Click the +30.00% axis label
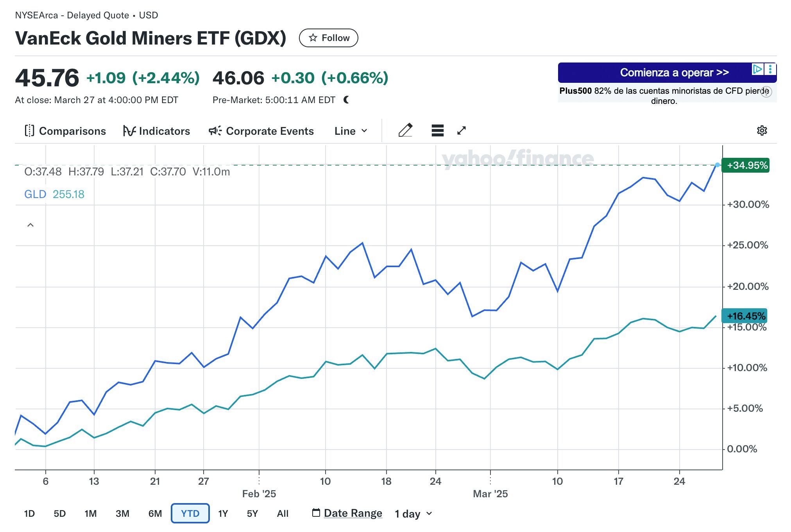Screen dimensions: 791x532 click(x=748, y=204)
